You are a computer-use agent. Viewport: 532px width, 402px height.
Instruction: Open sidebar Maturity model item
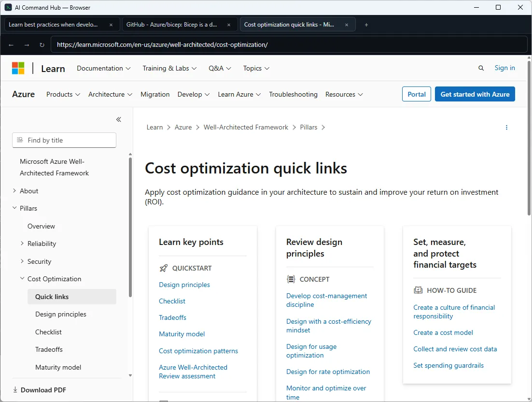click(58, 367)
